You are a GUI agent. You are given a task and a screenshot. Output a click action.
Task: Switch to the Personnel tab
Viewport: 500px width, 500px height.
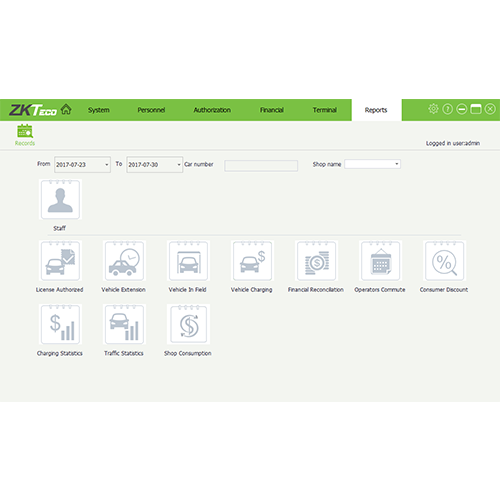[151, 110]
